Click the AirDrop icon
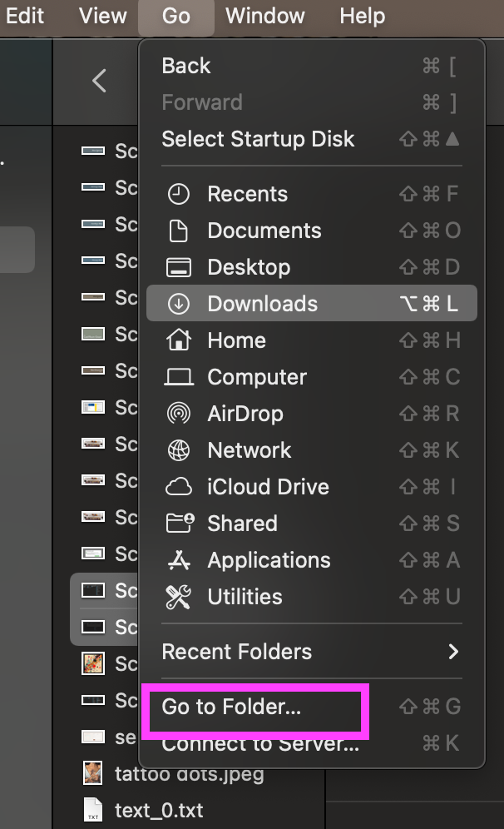This screenshot has height=829, width=504. tap(179, 414)
